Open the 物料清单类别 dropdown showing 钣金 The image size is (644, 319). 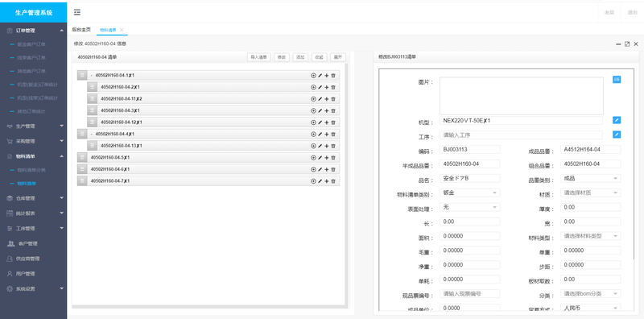tap(469, 193)
